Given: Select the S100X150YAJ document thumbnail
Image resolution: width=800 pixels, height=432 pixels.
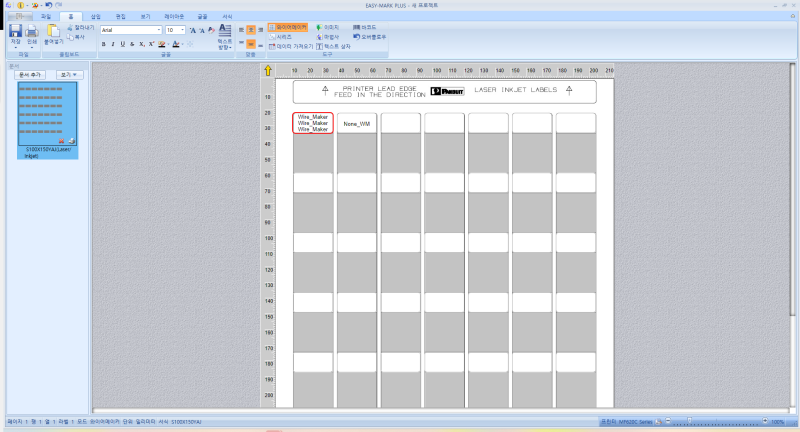Looking at the screenshot, I should (x=47, y=120).
